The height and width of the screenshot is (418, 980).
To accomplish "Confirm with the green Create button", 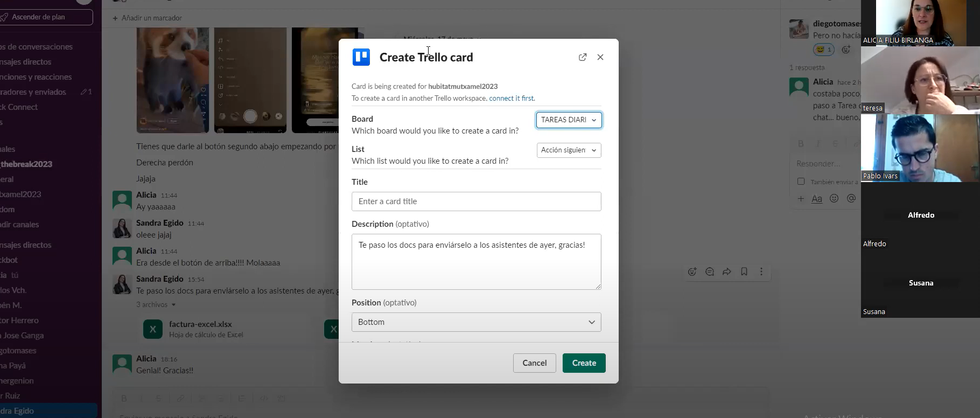I will [x=584, y=363].
